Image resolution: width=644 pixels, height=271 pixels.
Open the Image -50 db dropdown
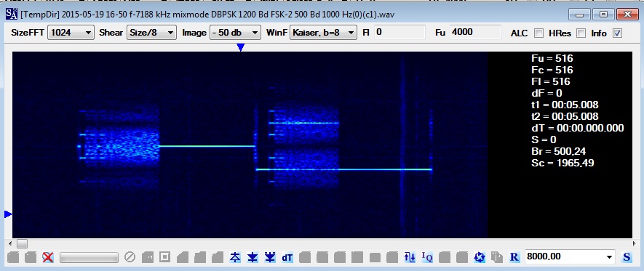click(x=235, y=33)
